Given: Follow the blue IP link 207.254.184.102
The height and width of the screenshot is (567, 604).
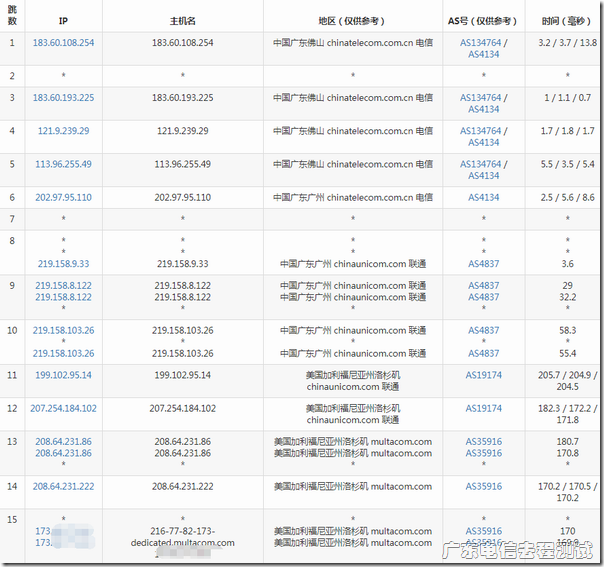Looking at the screenshot, I should coord(64,408).
